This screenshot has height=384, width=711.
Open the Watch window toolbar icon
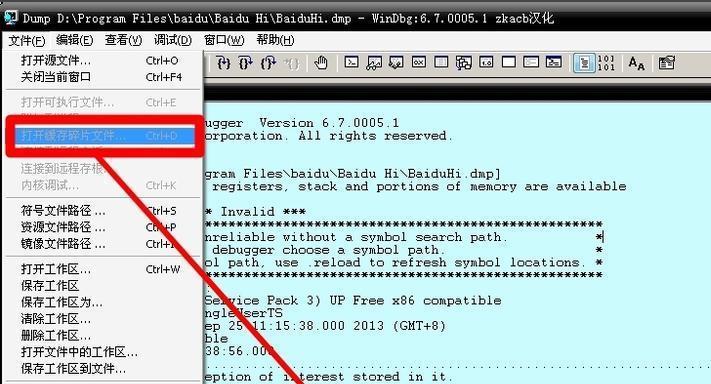(x=374, y=62)
